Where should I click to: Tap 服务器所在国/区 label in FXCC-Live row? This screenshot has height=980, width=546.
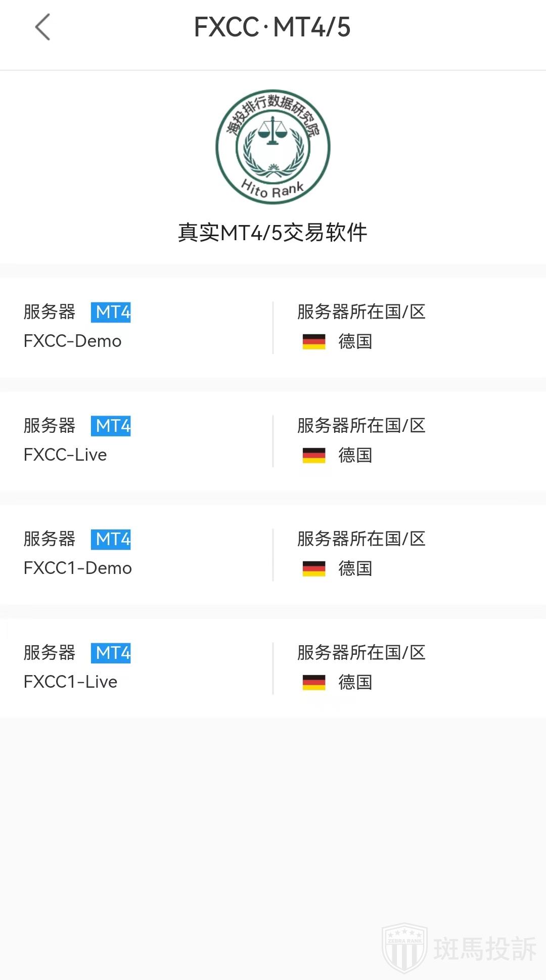(361, 426)
